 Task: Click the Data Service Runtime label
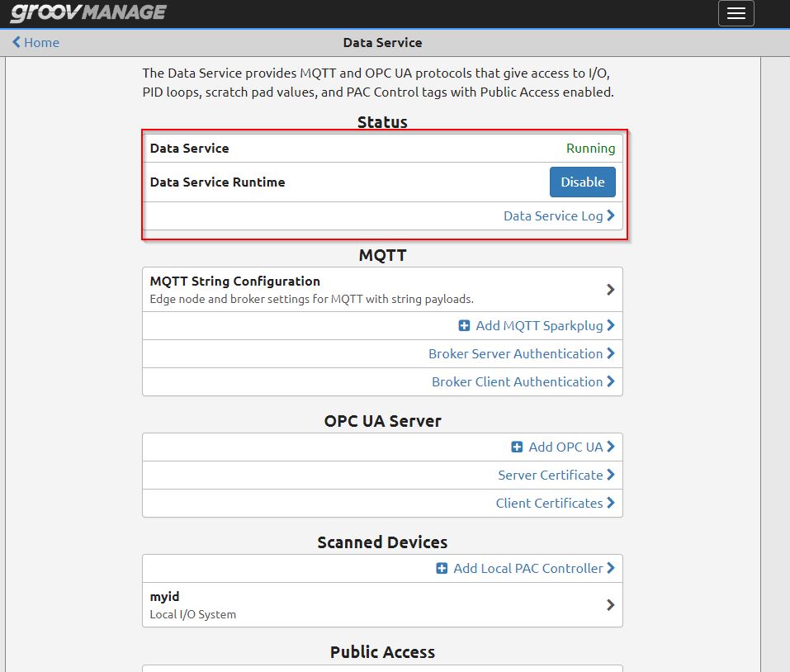[x=218, y=182]
